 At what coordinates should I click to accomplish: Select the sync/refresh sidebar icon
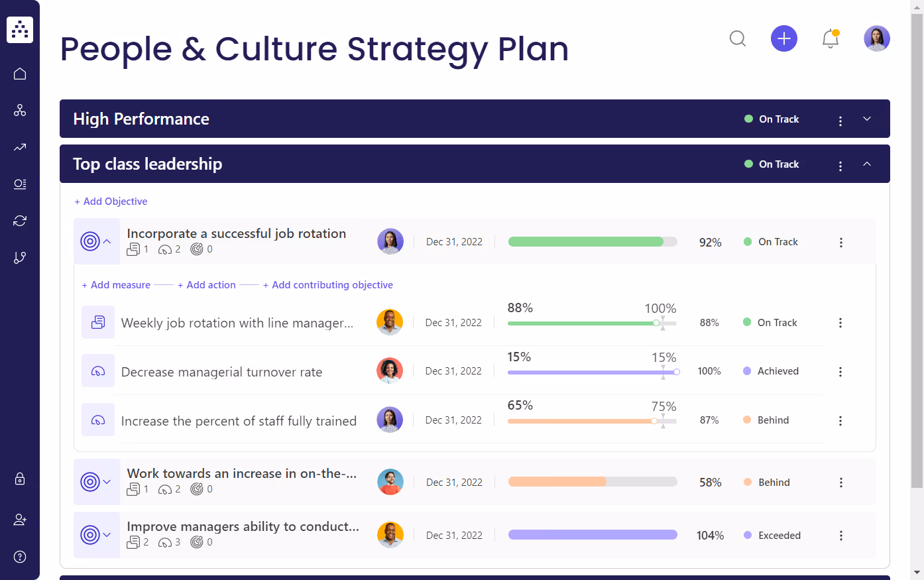coord(20,220)
